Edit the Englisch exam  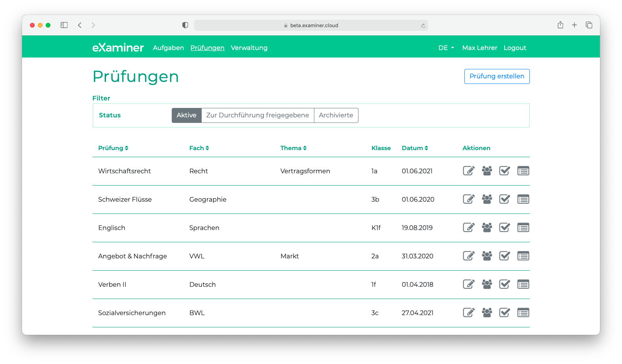(468, 228)
